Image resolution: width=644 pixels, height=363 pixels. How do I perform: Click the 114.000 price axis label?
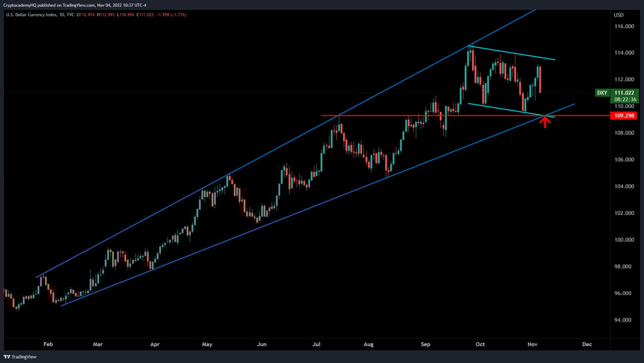(x=624, y=53)
